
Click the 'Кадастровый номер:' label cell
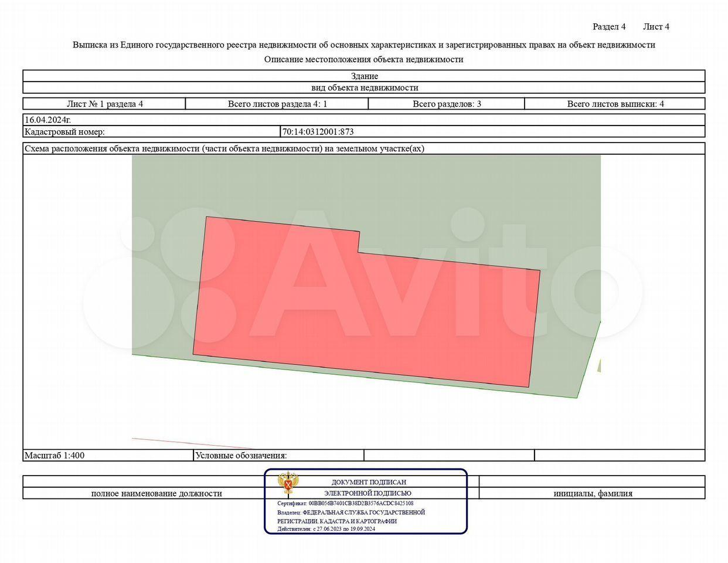[x=64, y=132]
